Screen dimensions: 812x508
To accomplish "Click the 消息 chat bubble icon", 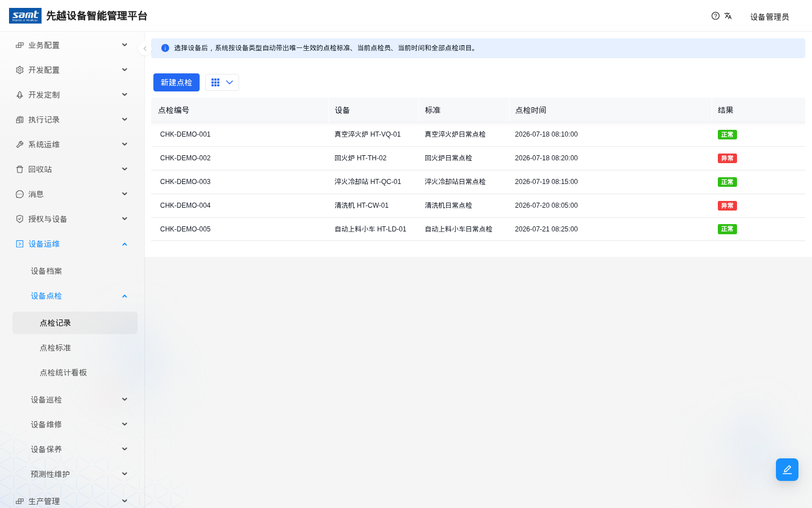I will [x=20, y=194].
